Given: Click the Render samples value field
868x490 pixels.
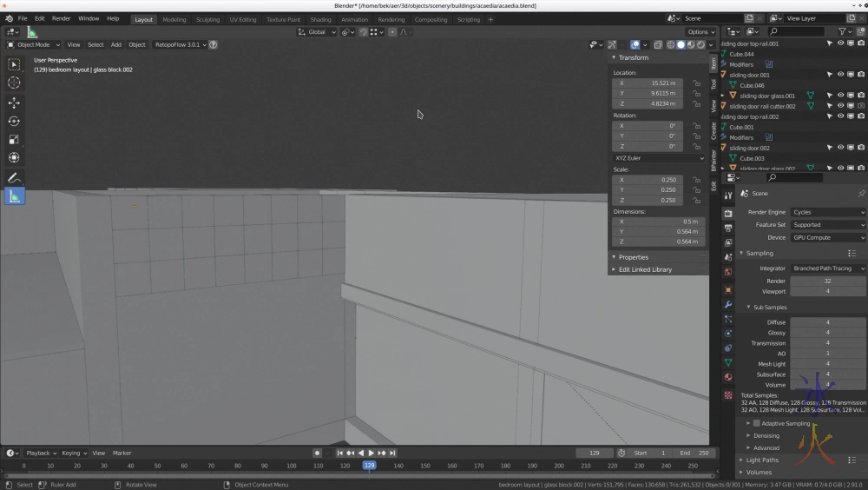Looking at the screenshot, I should pos(827,281).
